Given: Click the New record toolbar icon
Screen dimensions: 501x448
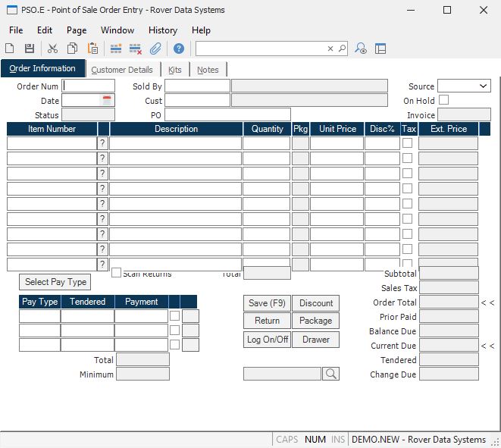Looking at the screenshot, I should pos(10,49).
